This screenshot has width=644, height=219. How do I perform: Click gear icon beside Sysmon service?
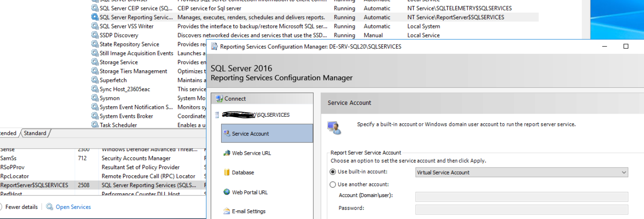(x=95, y=98)
